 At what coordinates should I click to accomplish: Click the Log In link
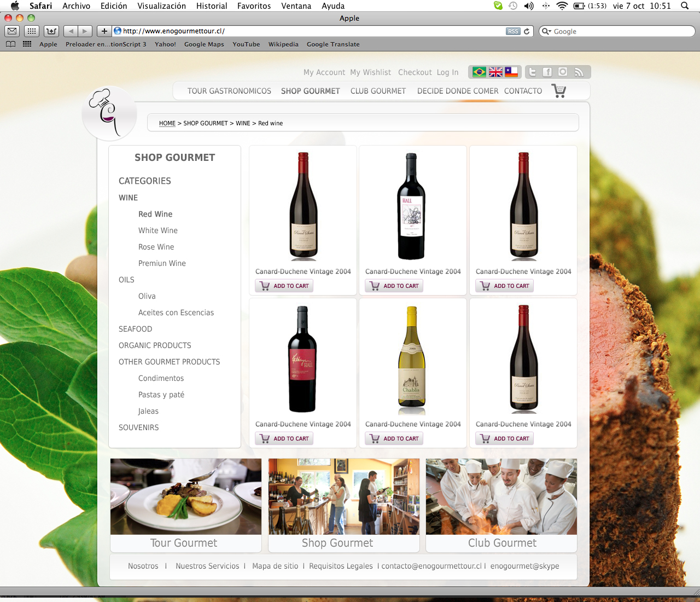[447, 72]
